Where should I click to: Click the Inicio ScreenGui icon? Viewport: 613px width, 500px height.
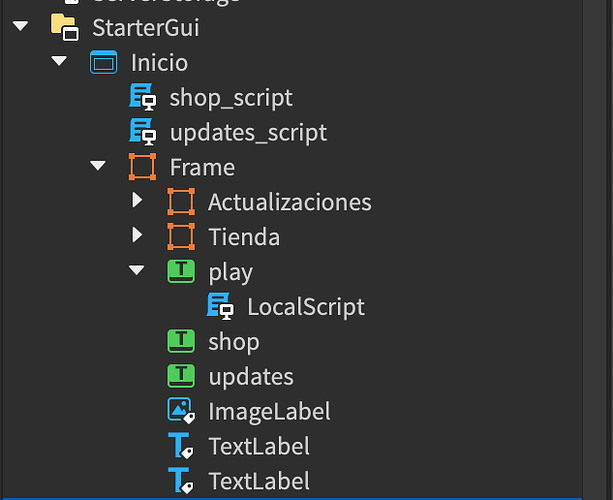point(104,63)
